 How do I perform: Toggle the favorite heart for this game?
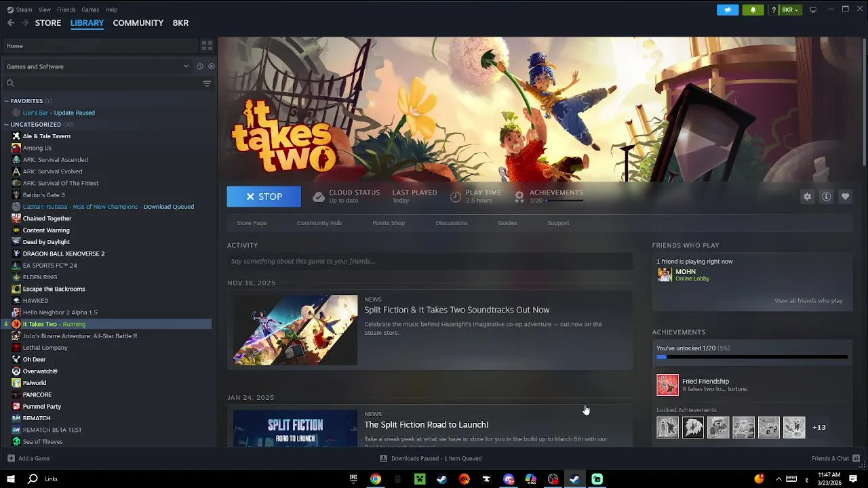click(x=845, y=197)
